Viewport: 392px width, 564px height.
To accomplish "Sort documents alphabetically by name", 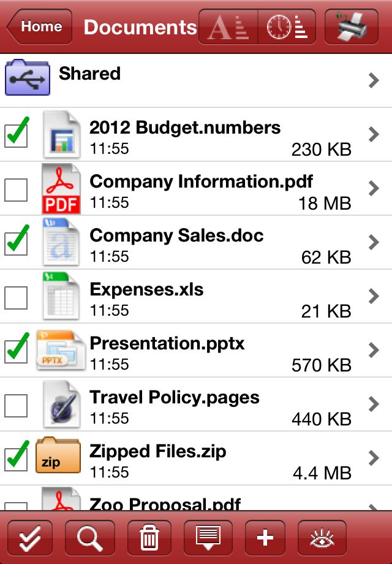I will click(228, 27).
